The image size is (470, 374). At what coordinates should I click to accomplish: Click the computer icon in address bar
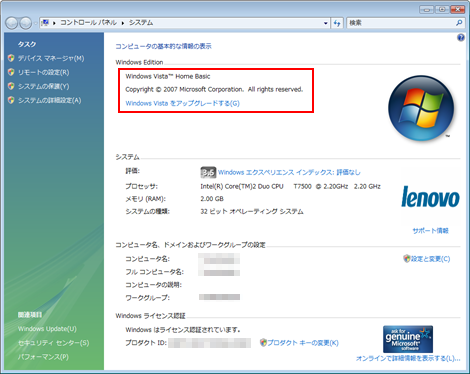coord(45,23)
